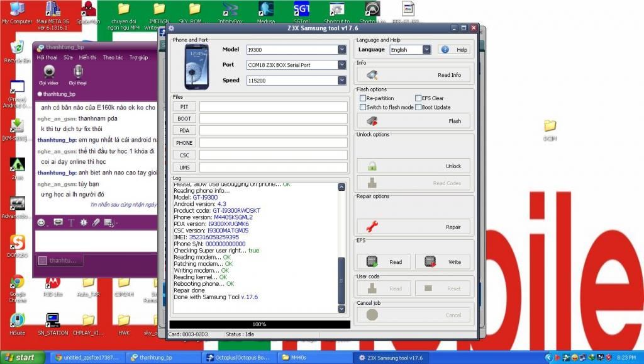Open the emoticon picker in chat
644x364 pixels.
[41, 222]
